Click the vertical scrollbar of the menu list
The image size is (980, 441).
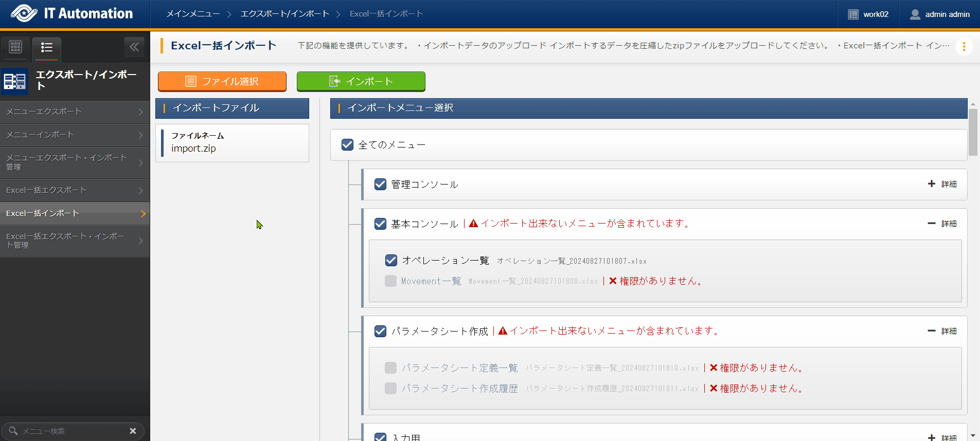click(972, 132)
